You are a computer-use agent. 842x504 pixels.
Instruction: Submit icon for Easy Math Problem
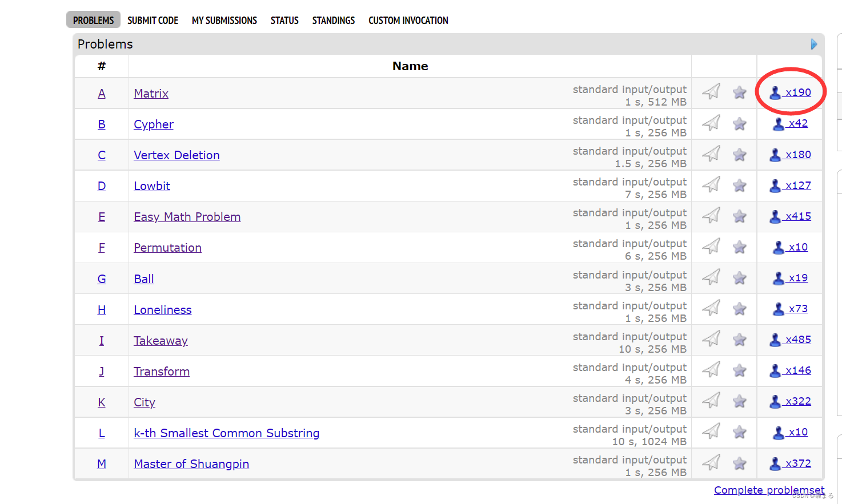pos(711,215)
